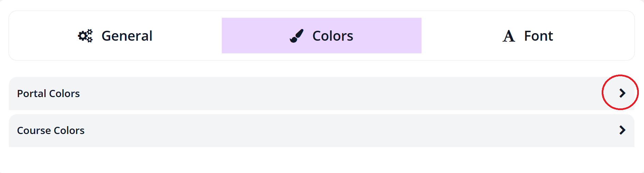Click the "General" text label

click(x=127, y=36)
